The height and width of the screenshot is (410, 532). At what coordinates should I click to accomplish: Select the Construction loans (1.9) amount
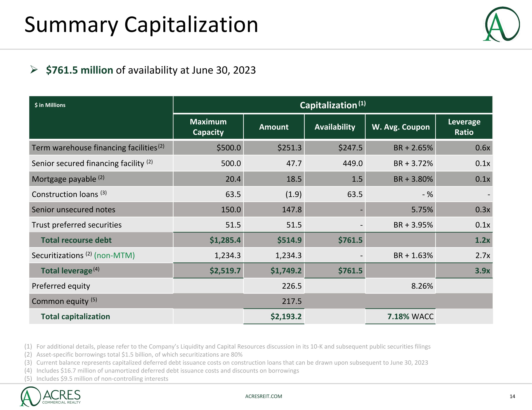coord(293,194)
